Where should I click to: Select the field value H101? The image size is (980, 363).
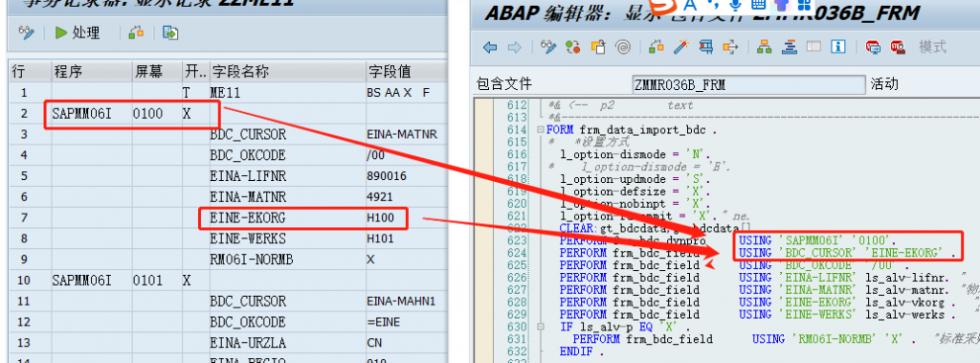(406, 238)
